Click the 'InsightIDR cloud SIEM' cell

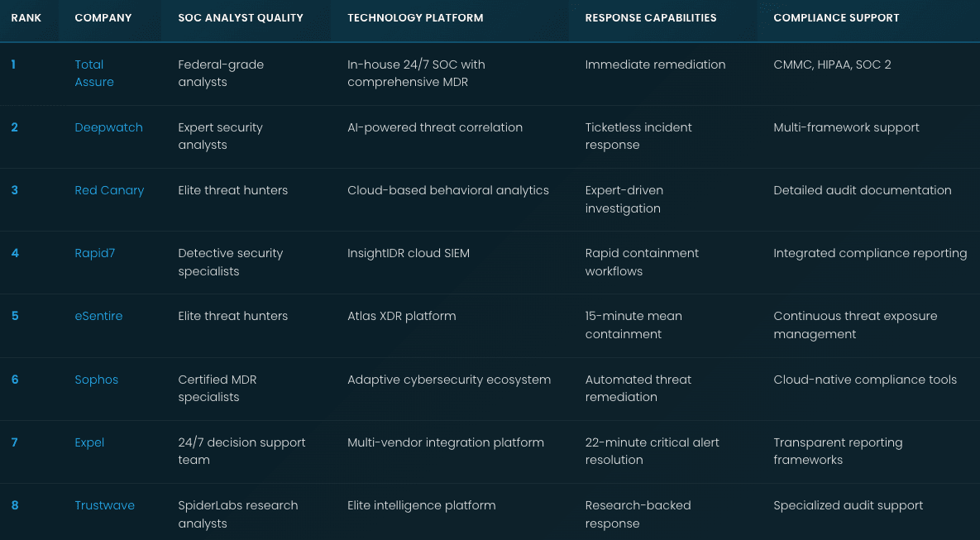[x=409, y=253]
